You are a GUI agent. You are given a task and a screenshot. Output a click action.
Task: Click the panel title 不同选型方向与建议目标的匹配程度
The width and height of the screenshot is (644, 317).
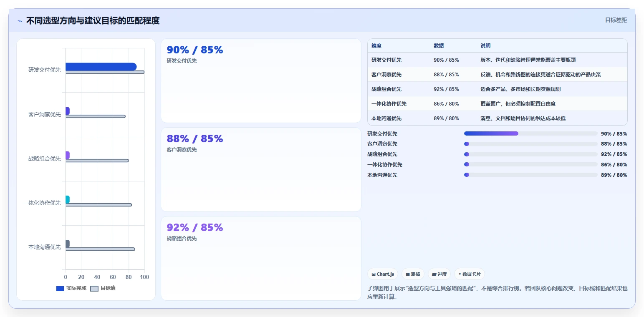pyautogui.click(x=93, y=21)
